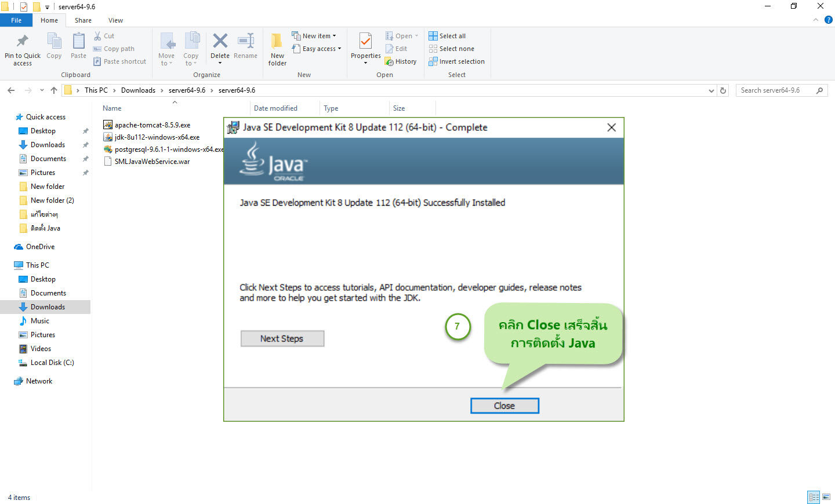Click Select all in ribbon
This screenshot has height=504, width=835.
(x=447, y=36)
